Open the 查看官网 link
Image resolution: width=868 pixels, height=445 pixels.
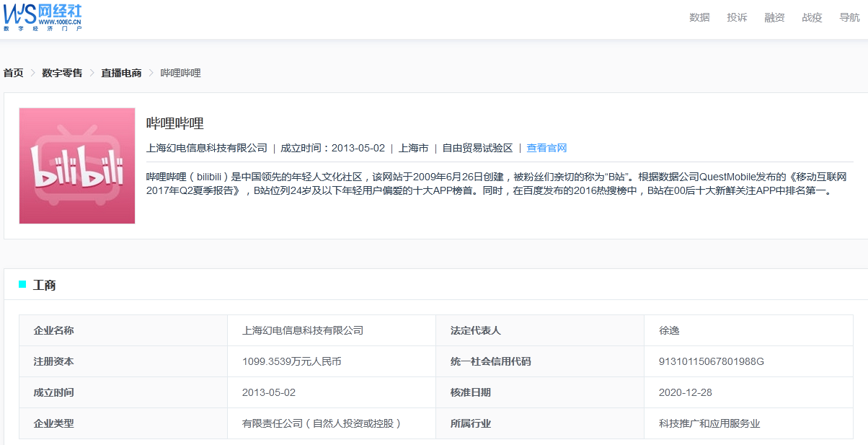click(x=546, y=148)
